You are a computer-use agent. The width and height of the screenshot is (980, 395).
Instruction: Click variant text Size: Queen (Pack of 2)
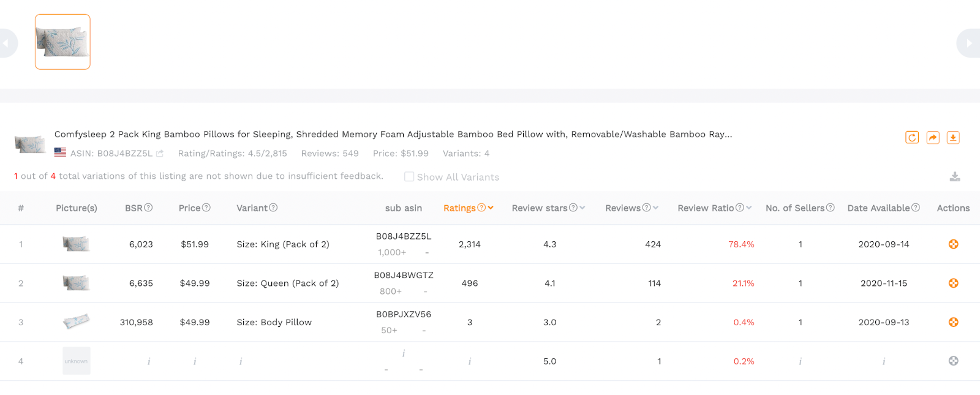pos(288,284)
